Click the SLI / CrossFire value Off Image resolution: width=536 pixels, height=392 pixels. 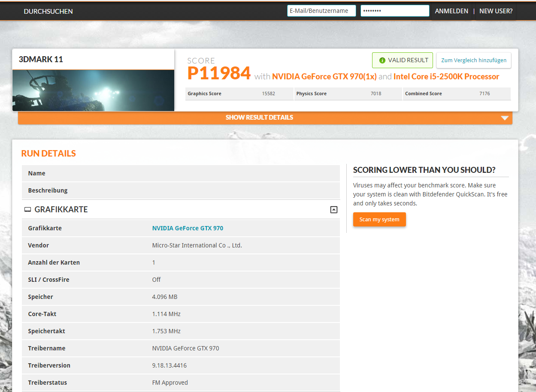156,280
